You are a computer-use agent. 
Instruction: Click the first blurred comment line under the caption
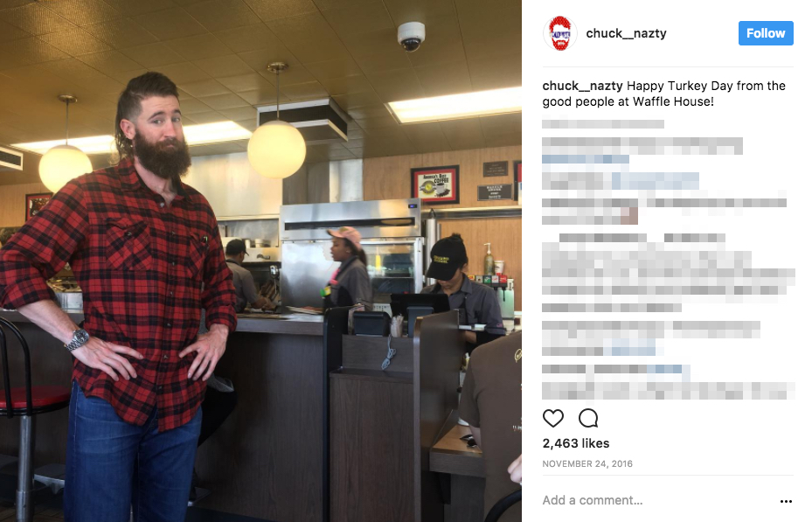point(603,124)
